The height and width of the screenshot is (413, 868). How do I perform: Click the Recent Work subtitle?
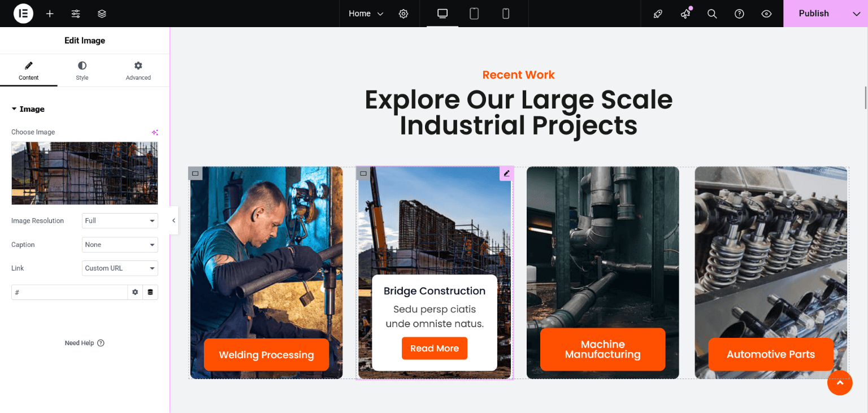(x=518, y=75)
